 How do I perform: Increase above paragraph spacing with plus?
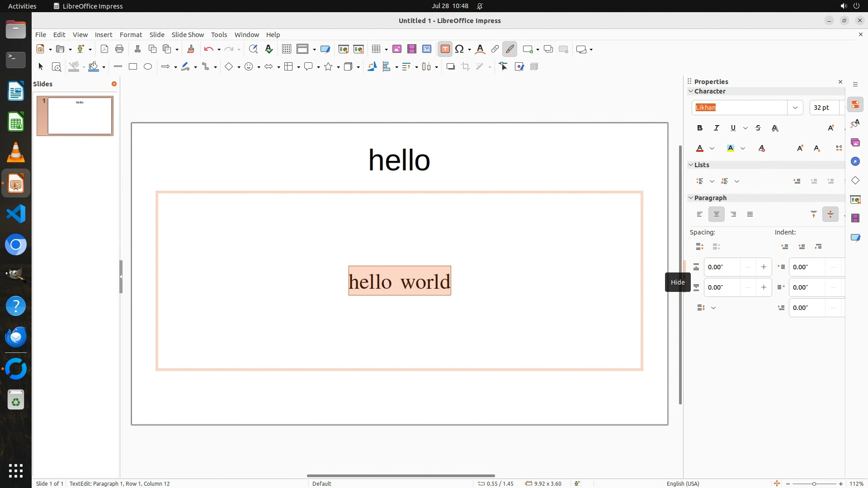click(764, 267)
